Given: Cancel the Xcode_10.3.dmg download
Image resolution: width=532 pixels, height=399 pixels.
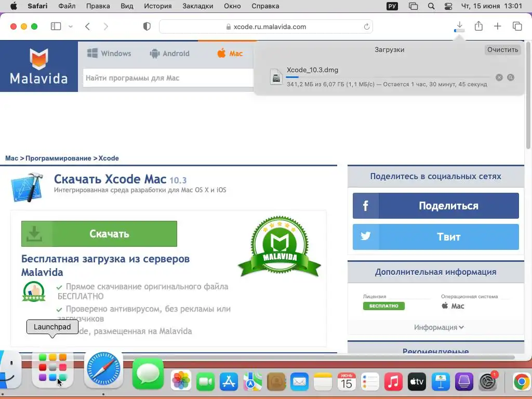Looking at the screenshot, I should pos(499,77).
